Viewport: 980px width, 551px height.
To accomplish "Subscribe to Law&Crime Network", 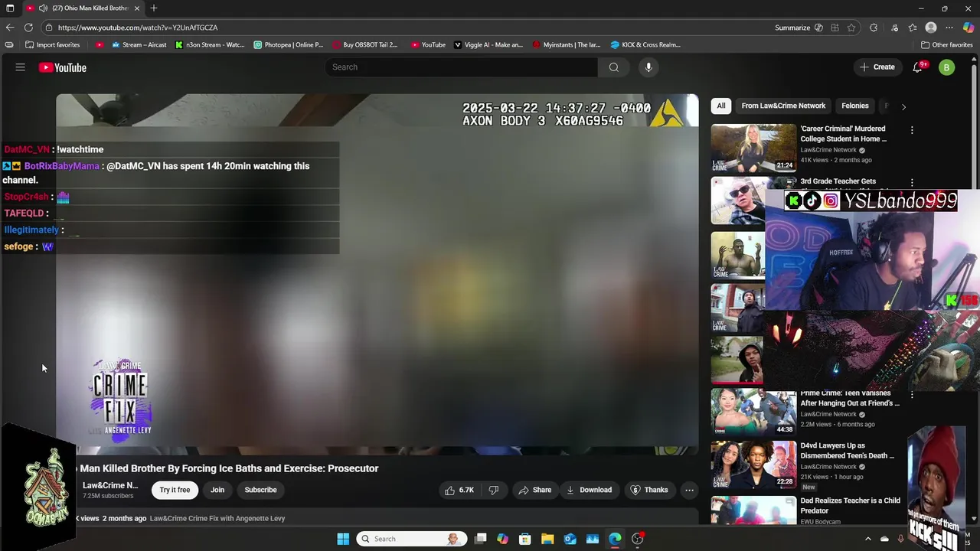I will tap(260, 490).
